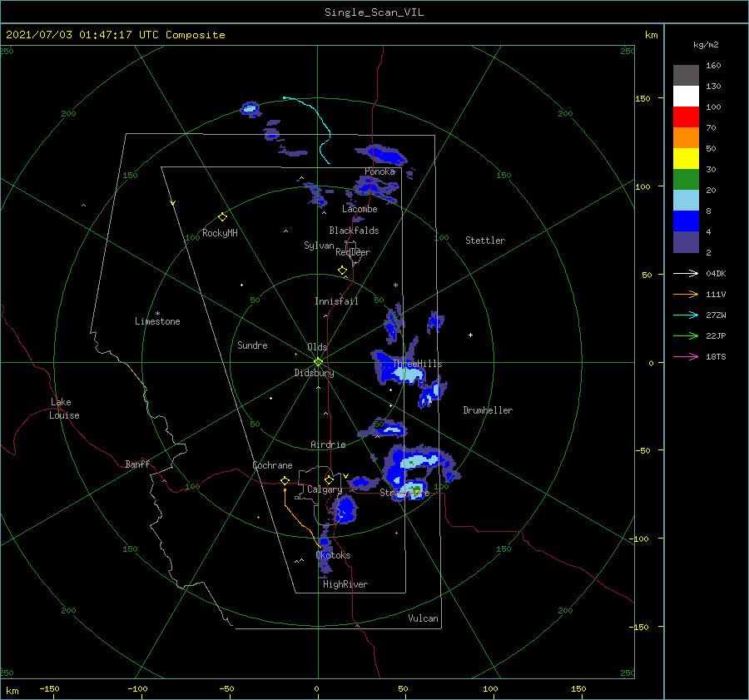This screenshot has width=749, height=700.
Task: Click the Okotoks town label
Action: tap(334, 555)
